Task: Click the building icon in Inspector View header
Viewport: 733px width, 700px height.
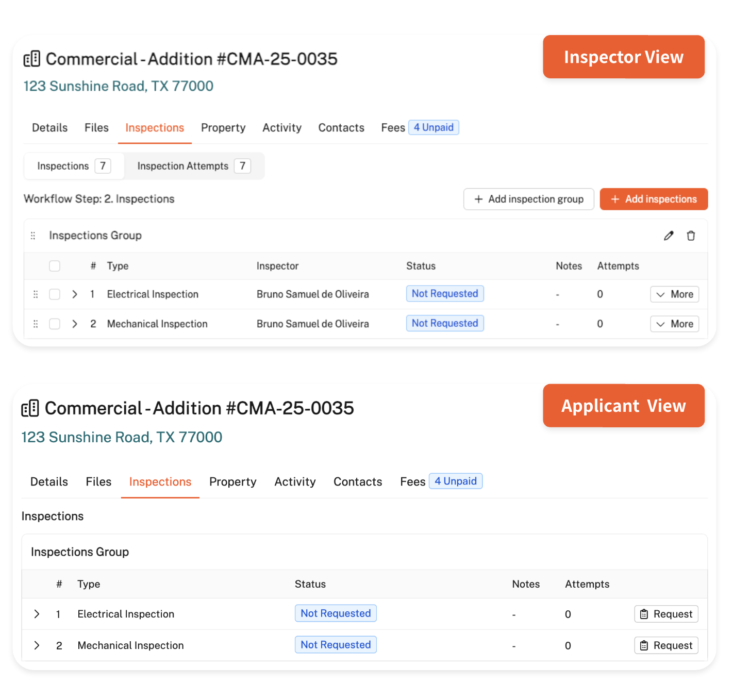Action: (32, 59)
